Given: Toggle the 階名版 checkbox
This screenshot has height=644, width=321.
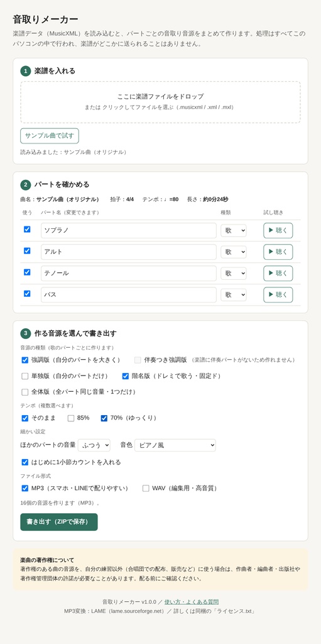Looking at the screenshot, I should pos(126,376).
